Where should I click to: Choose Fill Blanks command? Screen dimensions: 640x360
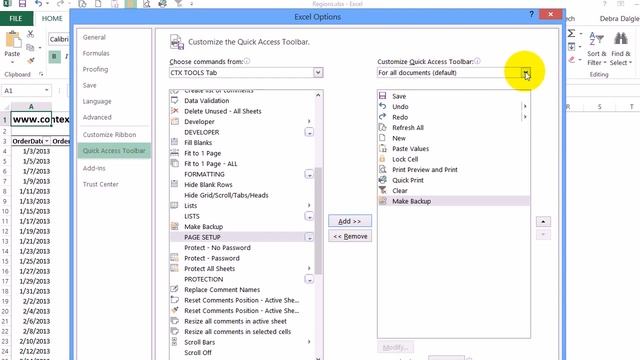[242, 142]
